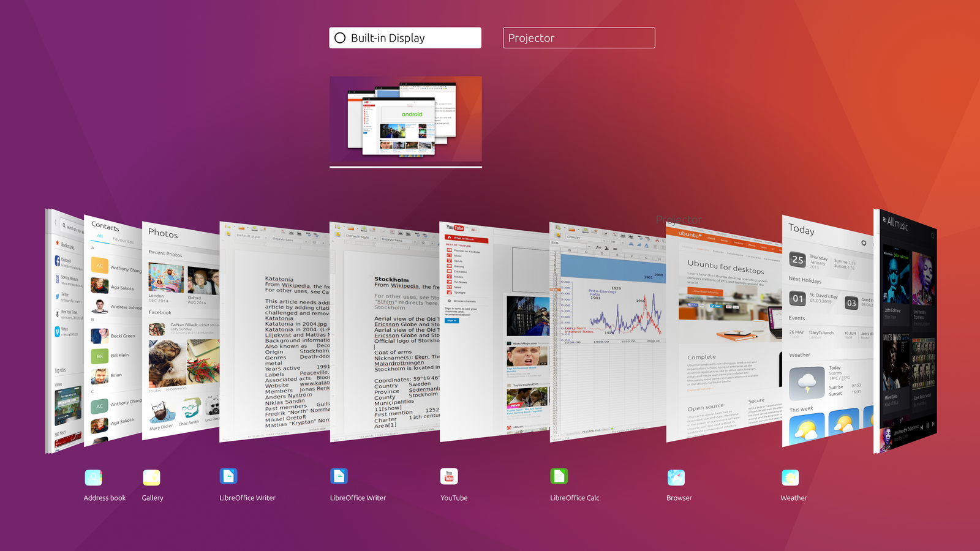Open the Address book app icon
The image size is (980, 551).
(x=93, y=478)
